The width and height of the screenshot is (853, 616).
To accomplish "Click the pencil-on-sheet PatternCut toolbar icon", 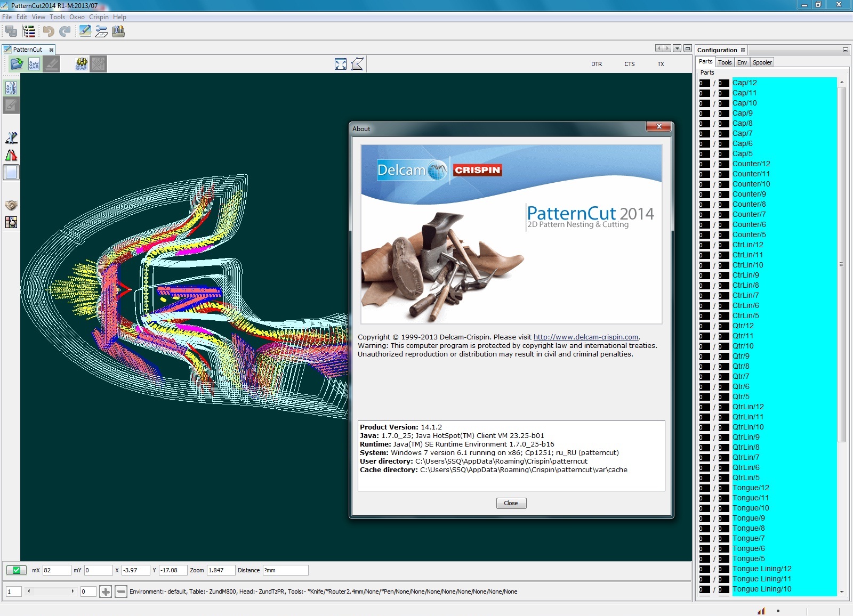I will coord(85,31).
